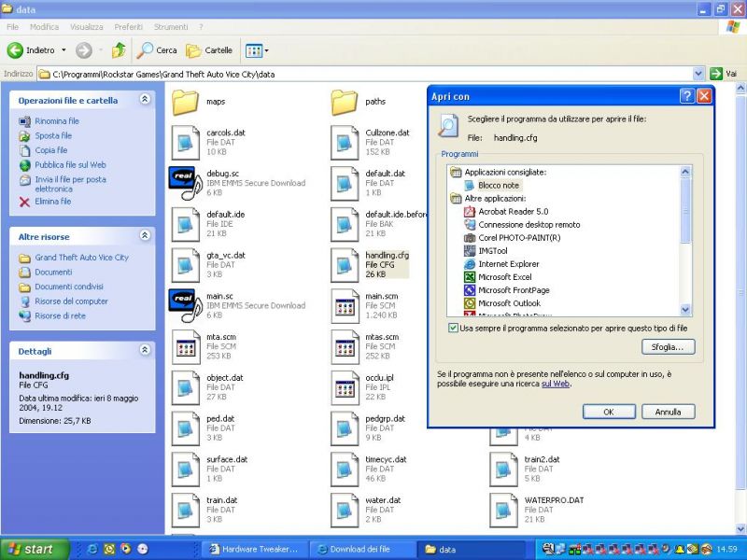Open Documenti condivisi link
This screenshot has height=560, width=747.
coord(69,287)
